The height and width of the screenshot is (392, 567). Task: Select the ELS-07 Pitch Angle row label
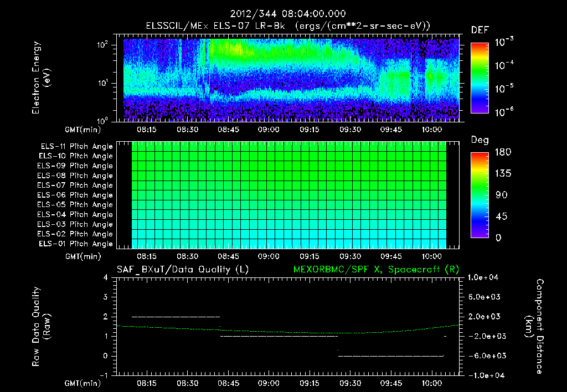[x=75, y=185]
